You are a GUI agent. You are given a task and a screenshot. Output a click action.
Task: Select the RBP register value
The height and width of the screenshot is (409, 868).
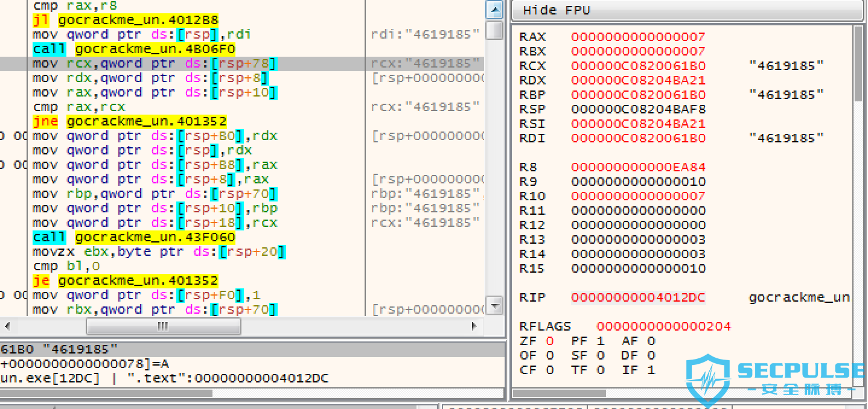point(638,95)
